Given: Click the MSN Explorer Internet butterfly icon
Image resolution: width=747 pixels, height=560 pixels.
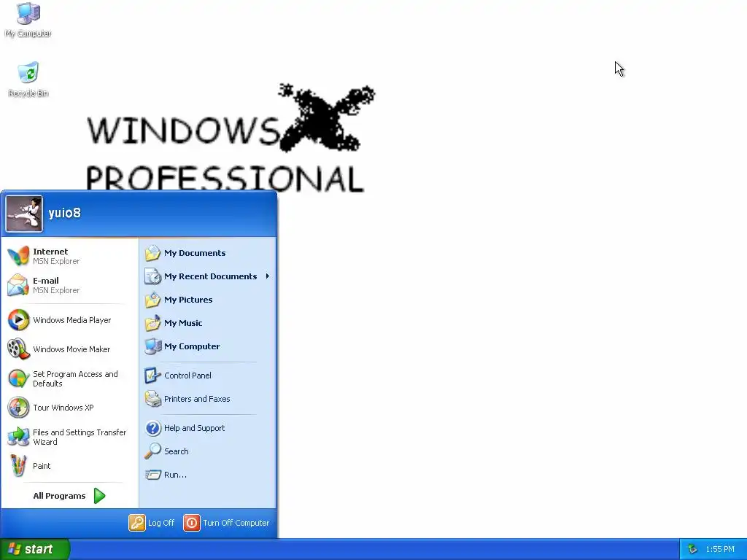Looking at the screenshot, I should click(x=18, y=256).
